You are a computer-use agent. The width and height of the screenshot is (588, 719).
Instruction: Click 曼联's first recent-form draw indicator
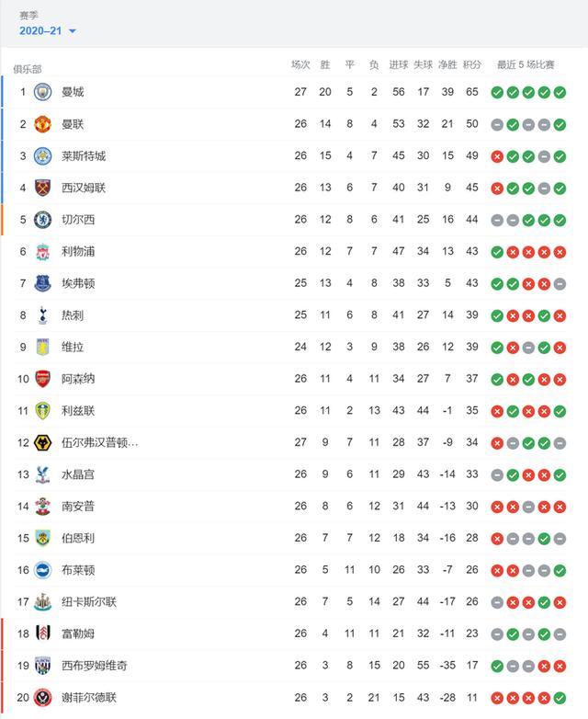pyautogui.click(x=497, y=124)
